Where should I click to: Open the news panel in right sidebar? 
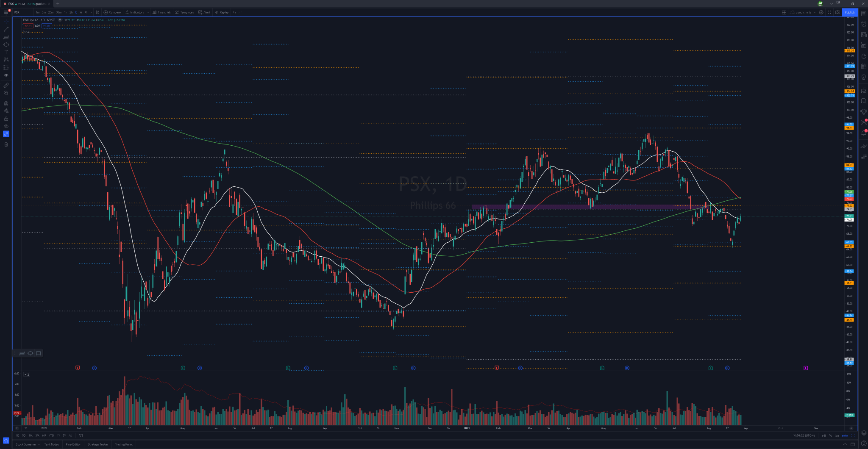point(864,35)
